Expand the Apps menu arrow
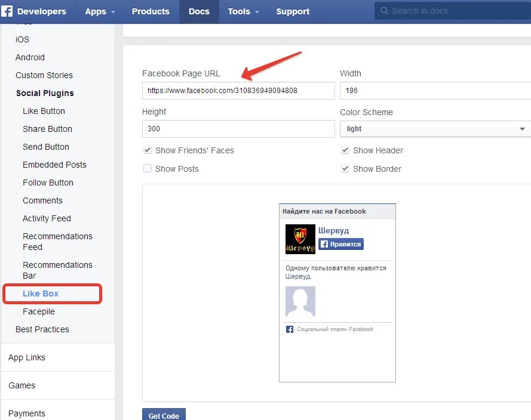Screen dimensions: 531x420 coord(113,12)
